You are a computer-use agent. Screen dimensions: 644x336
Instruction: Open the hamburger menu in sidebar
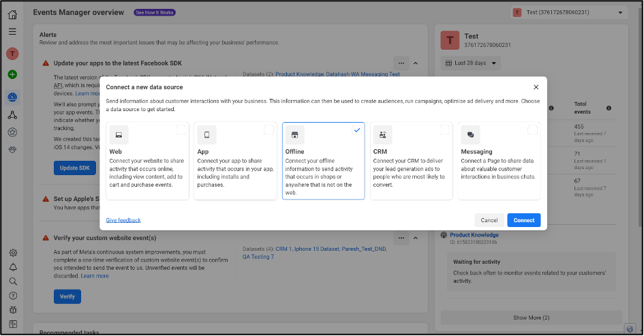[13, 31]
